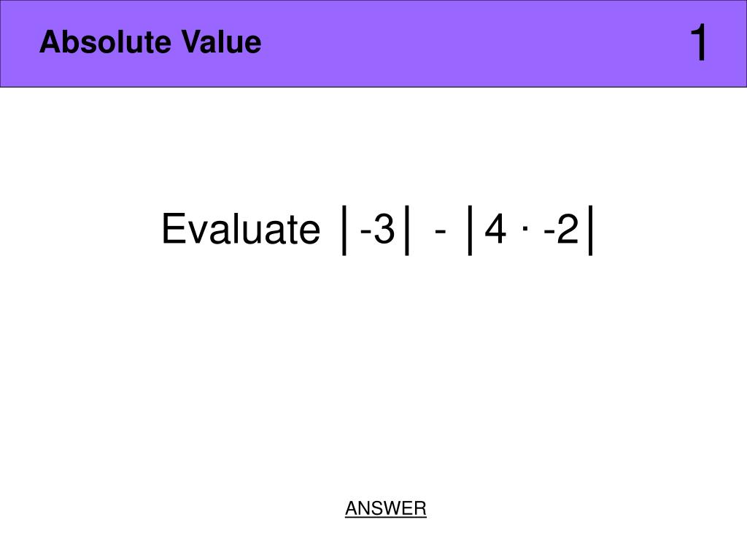
Task: Click the capital A of Absolute
Action: pos(50,42)
